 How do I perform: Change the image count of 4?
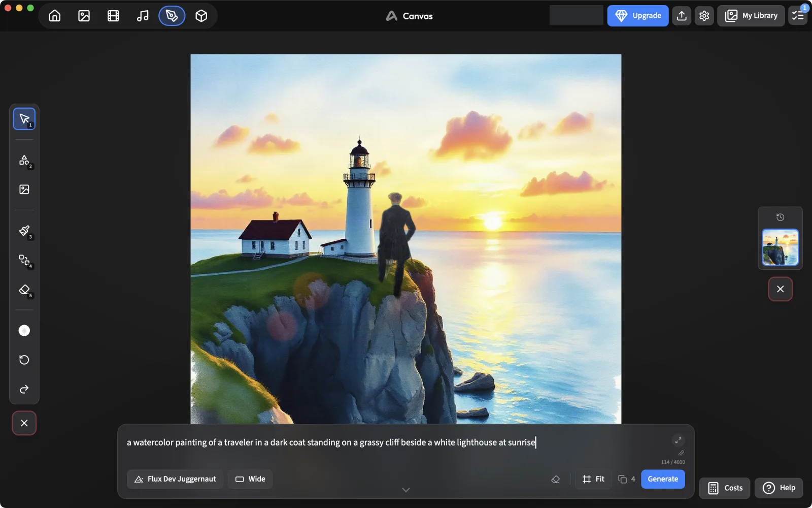pos(627,479)
